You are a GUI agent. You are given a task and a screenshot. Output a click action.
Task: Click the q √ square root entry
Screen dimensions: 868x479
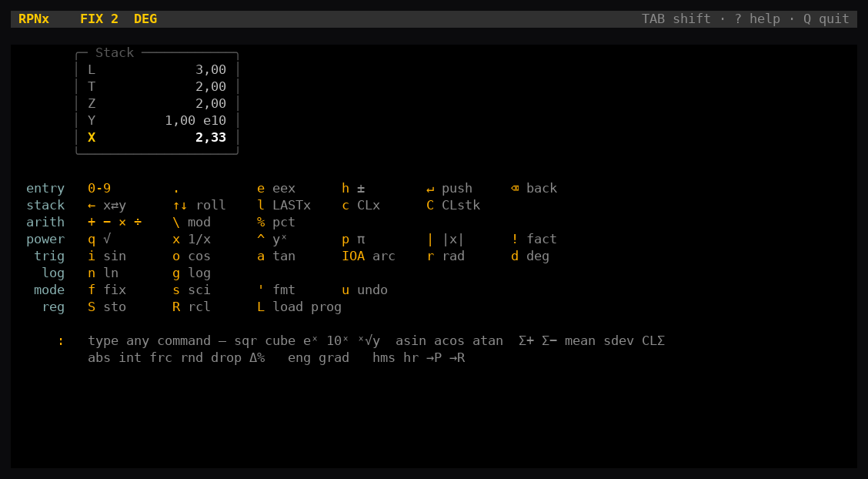pos(99,239)
